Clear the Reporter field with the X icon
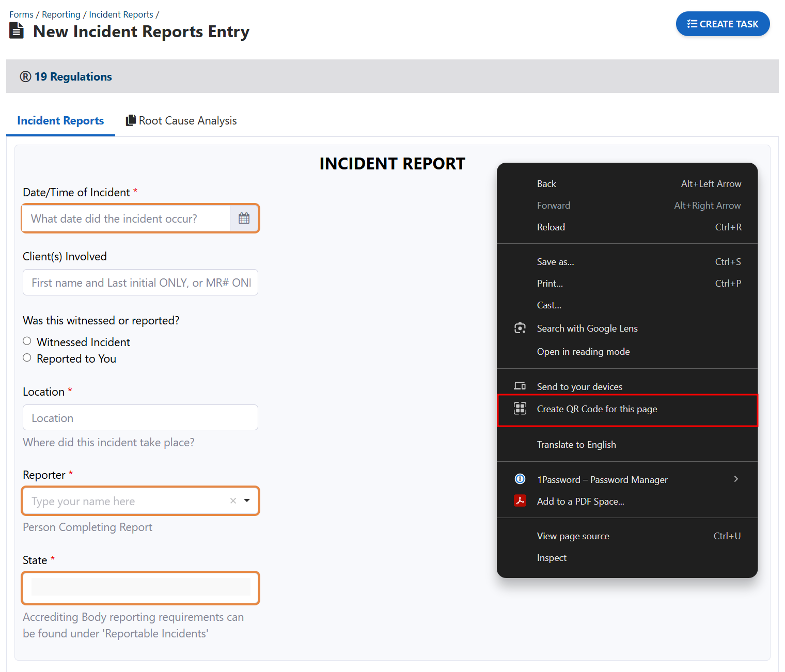785x672 pixels. (x=233, y=501)
